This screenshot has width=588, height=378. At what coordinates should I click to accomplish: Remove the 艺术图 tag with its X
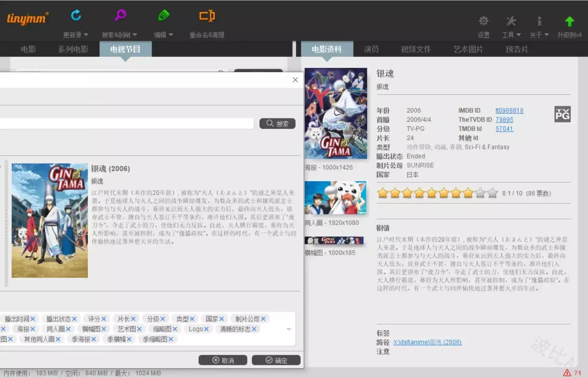[x=139, y=329]
